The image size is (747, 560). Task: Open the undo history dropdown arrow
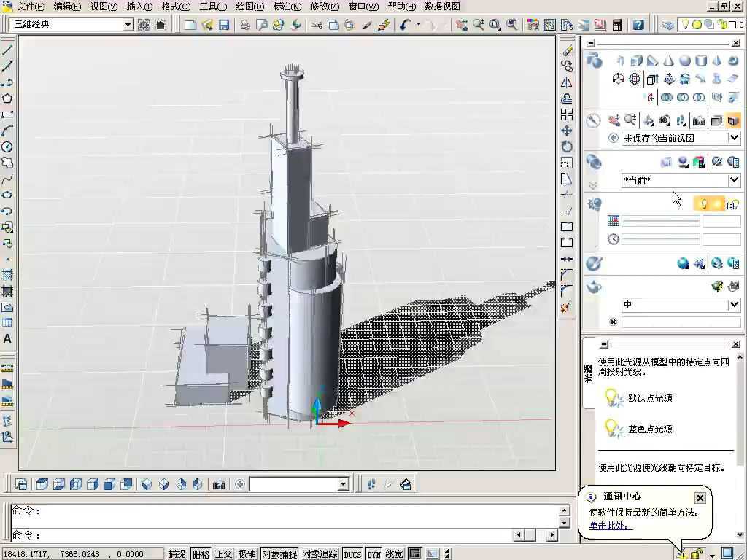[418, 25]
